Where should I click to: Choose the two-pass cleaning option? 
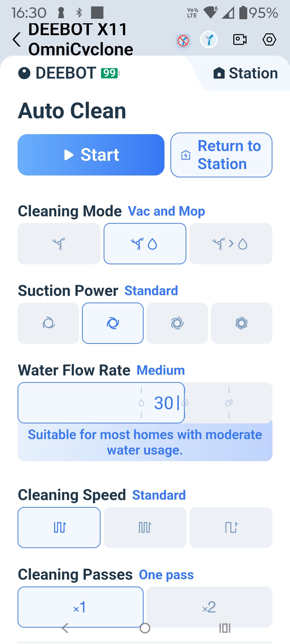click(x=209, y=606)
